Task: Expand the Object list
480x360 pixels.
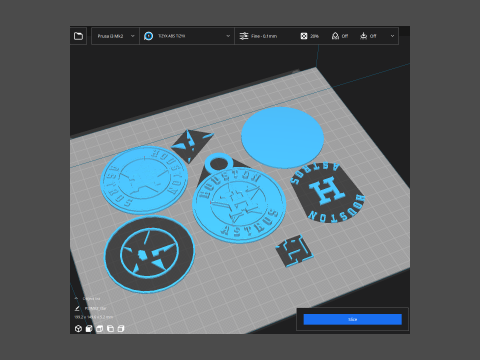Action: (87, 299)
